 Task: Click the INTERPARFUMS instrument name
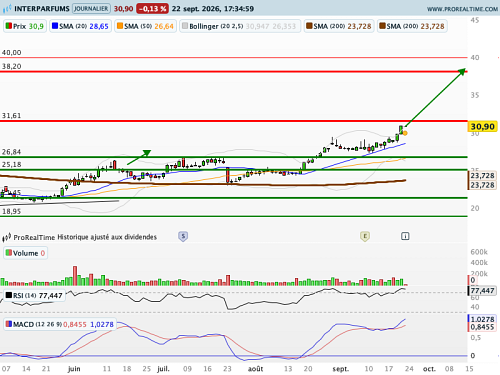[x=42, y=9]
